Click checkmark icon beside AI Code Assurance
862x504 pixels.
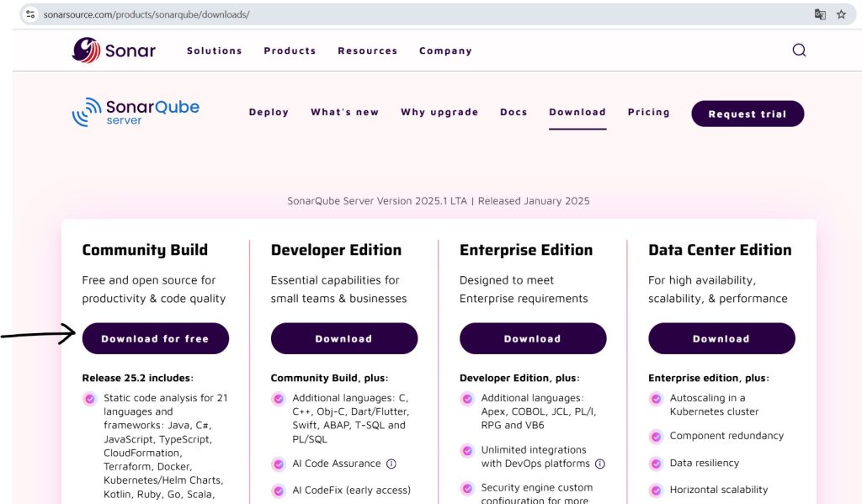tap(279, 464)
